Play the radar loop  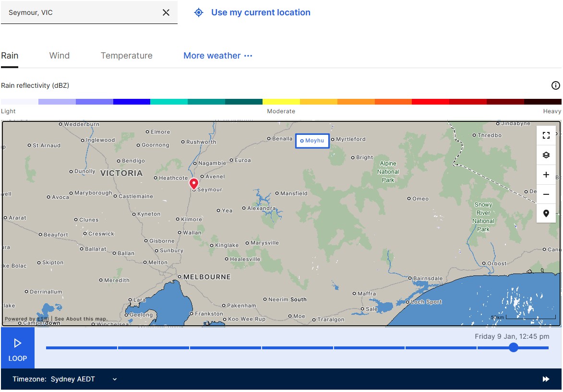coord(18,348)
